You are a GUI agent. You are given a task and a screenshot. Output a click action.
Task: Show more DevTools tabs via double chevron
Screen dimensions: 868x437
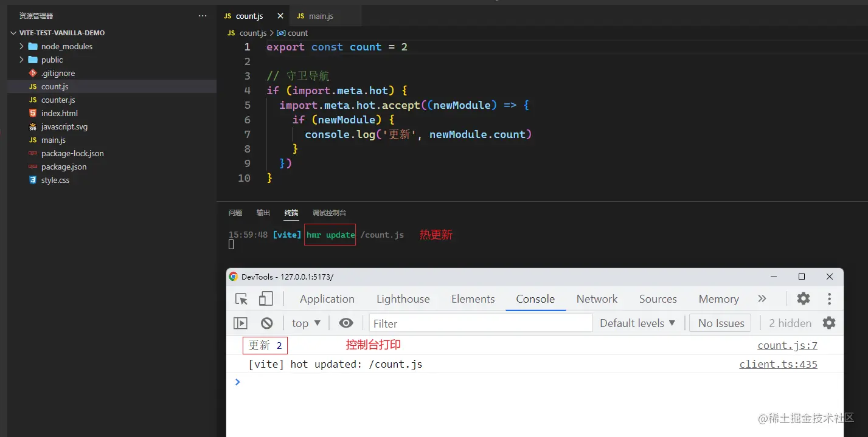tap(762, 298)
